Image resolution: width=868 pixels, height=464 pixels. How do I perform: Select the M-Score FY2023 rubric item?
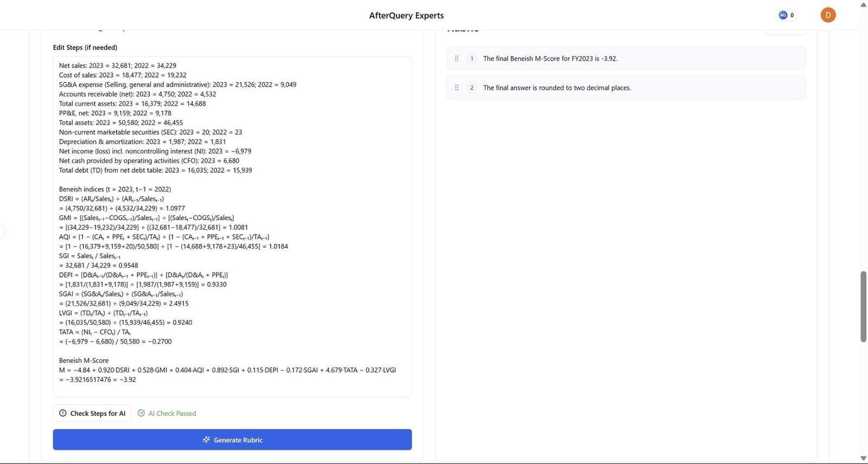pos(550,59)
